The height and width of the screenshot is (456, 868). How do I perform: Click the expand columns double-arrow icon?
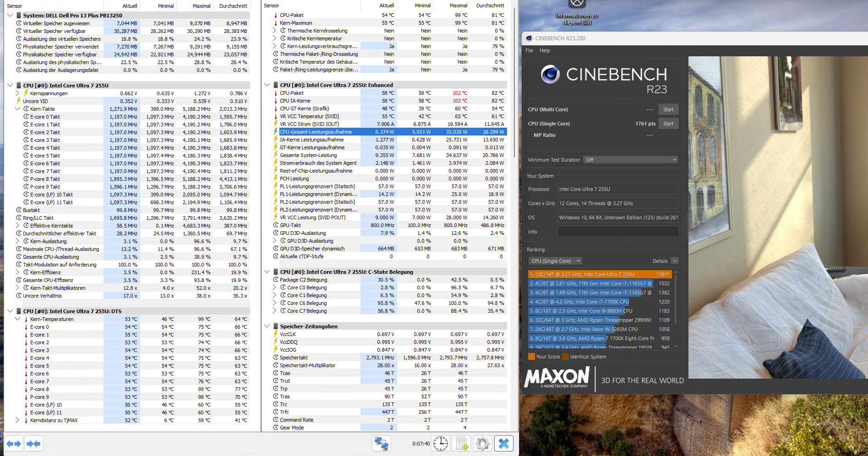[14, 444]
